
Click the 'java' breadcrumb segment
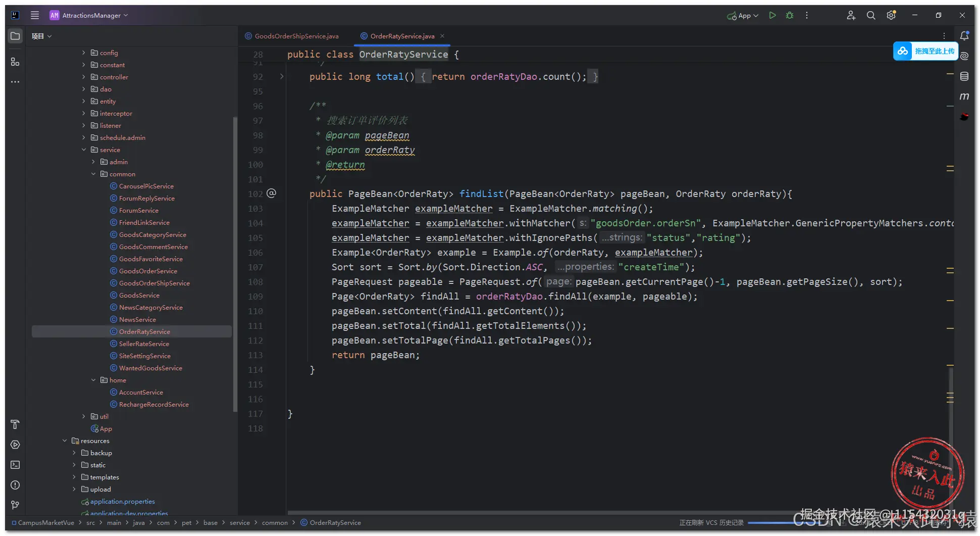point(139,523)
